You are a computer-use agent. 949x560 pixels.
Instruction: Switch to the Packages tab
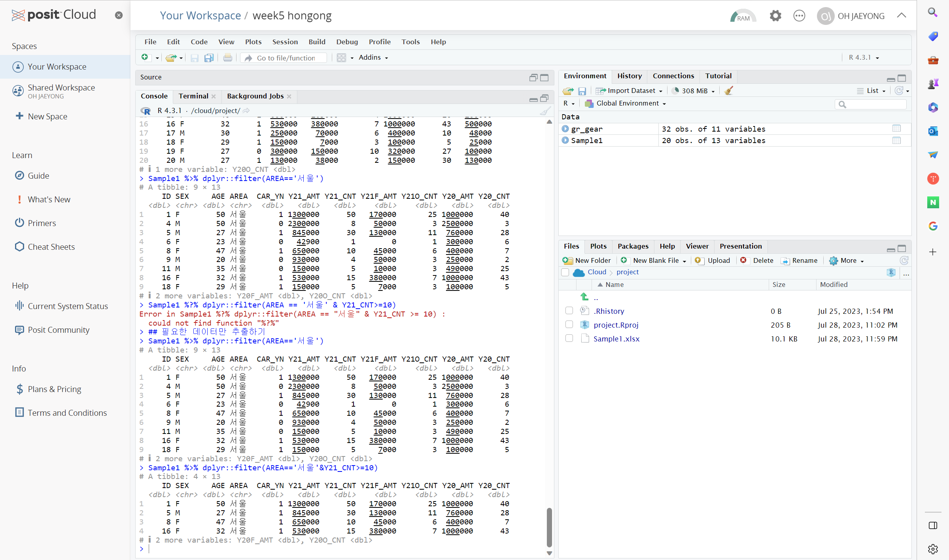coord(633,246)
